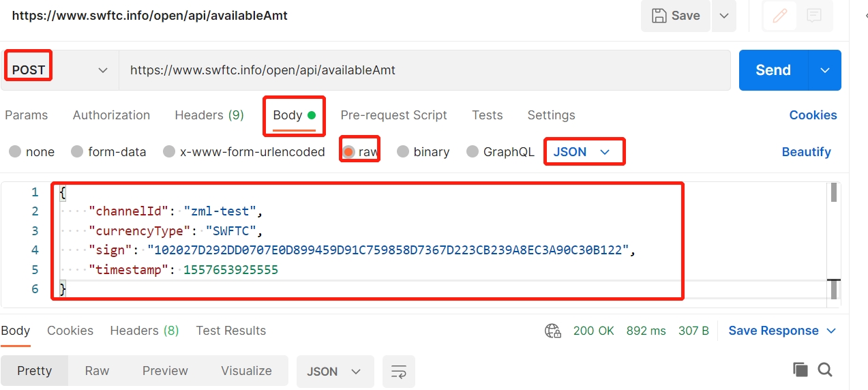The width and height of the screenshot is (868, 390).
Task: Open the comments icon
Action: click(813, 16)
